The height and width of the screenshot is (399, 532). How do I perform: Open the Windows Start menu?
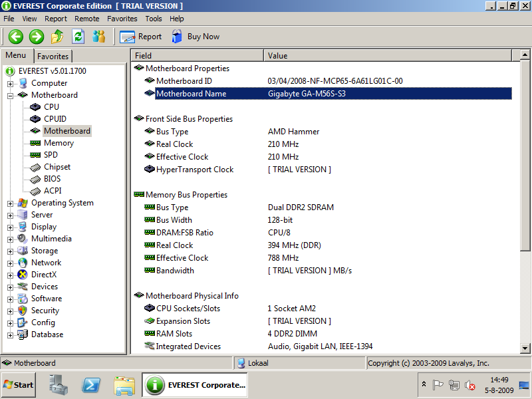coord(19,385)
